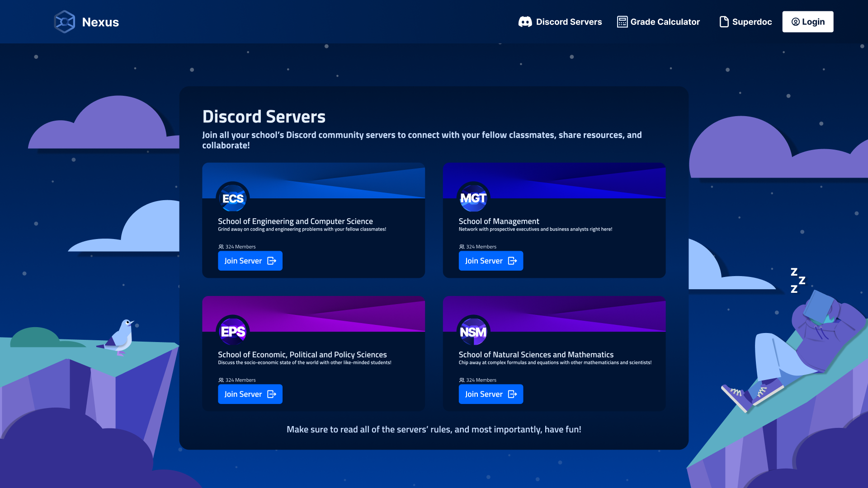Click 'Network with prospective executives' description text

[x=535, y=229]
